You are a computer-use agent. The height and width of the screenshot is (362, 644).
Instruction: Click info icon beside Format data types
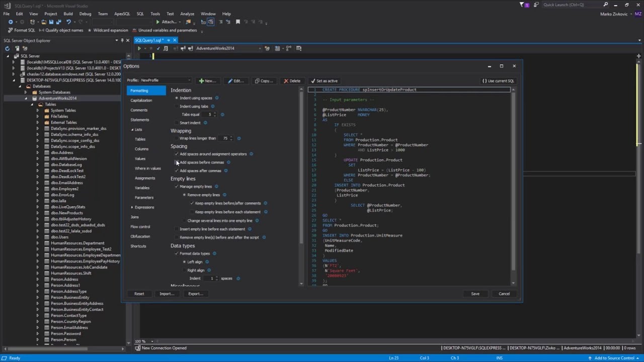[214, 253]
